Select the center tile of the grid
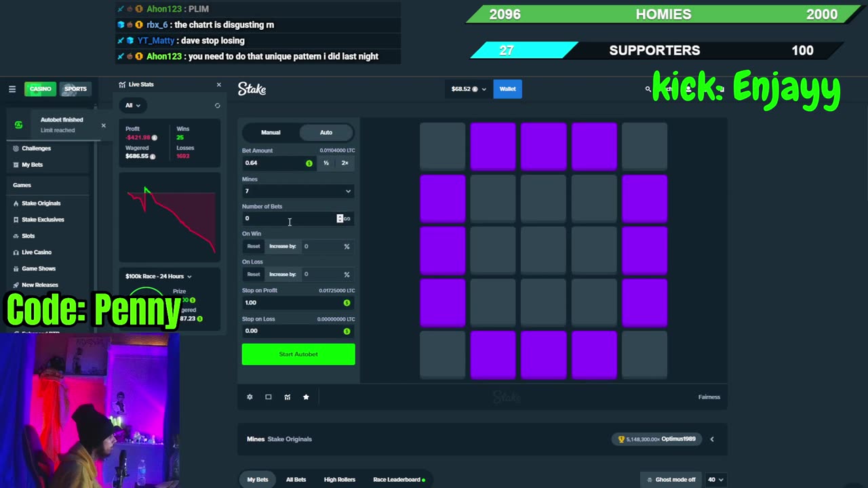 [x=544, y=251]
